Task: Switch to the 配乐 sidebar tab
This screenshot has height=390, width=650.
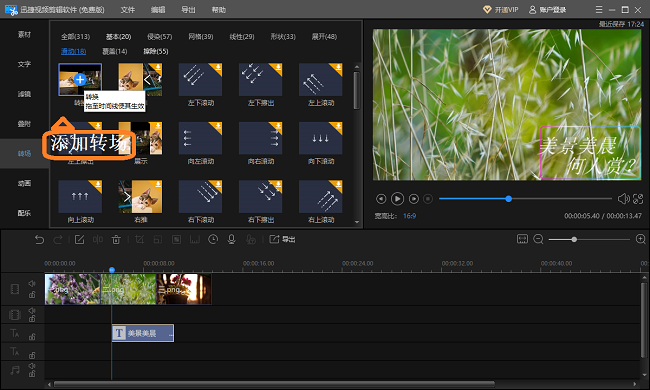Action: 24,213
